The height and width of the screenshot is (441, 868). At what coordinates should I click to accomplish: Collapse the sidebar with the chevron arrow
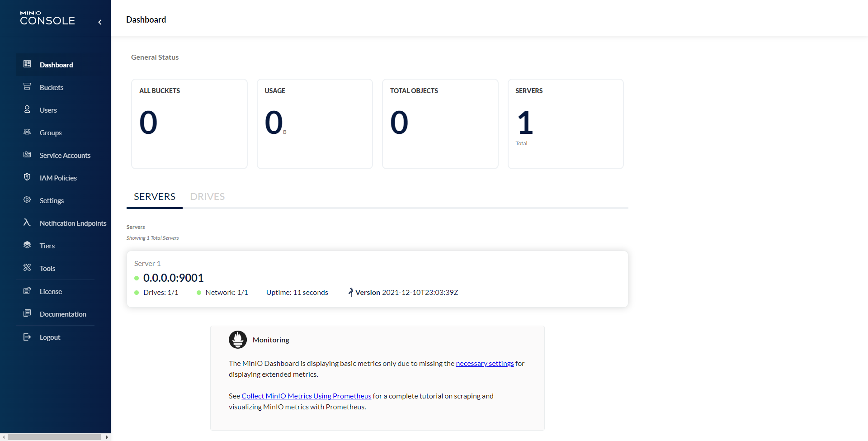100,22
